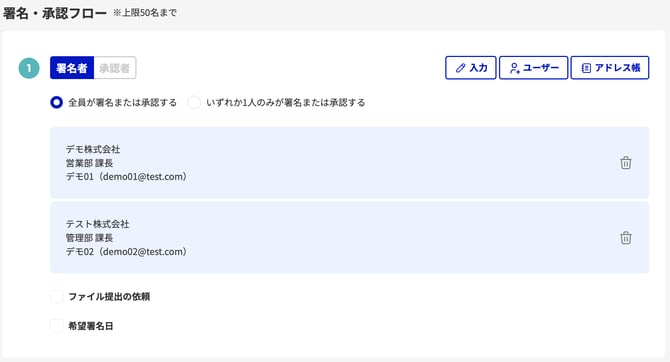Screen dimensions: 670x362
Task: Click the 署名・承認フロー section heading
Action: point(55,13)
